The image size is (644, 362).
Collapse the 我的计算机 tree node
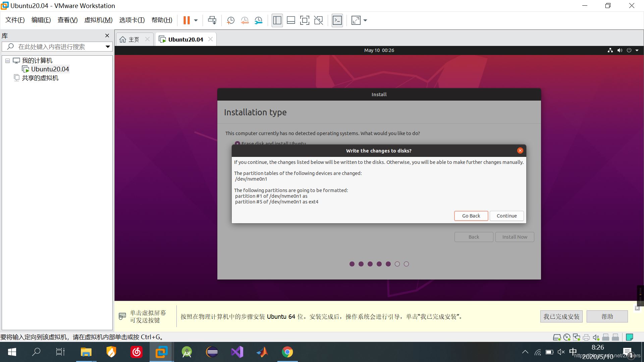(x=7, y=61)
